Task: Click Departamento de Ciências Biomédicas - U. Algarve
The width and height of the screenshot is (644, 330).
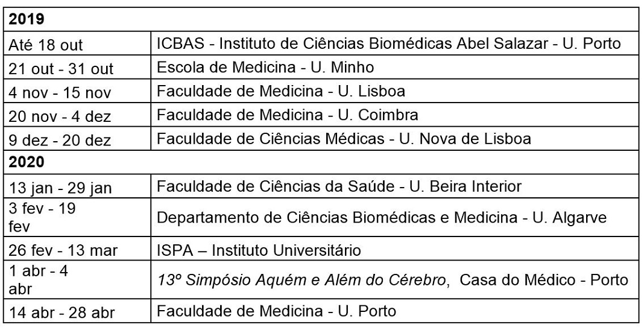Action: point(382,217)
